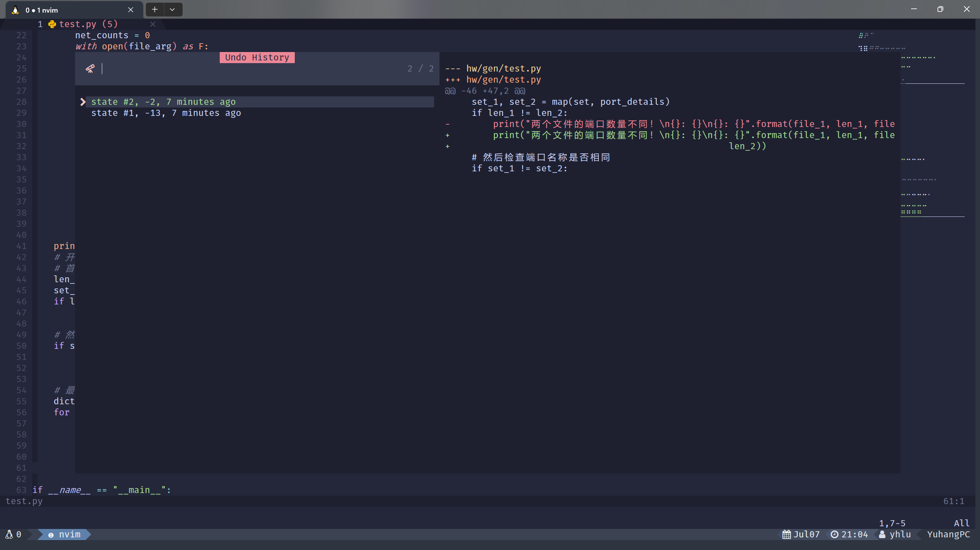The width and height of the screenshot is (980, 550).
Task: Click the Python icon on test.py tab
Action: click(x=52, y=24)
